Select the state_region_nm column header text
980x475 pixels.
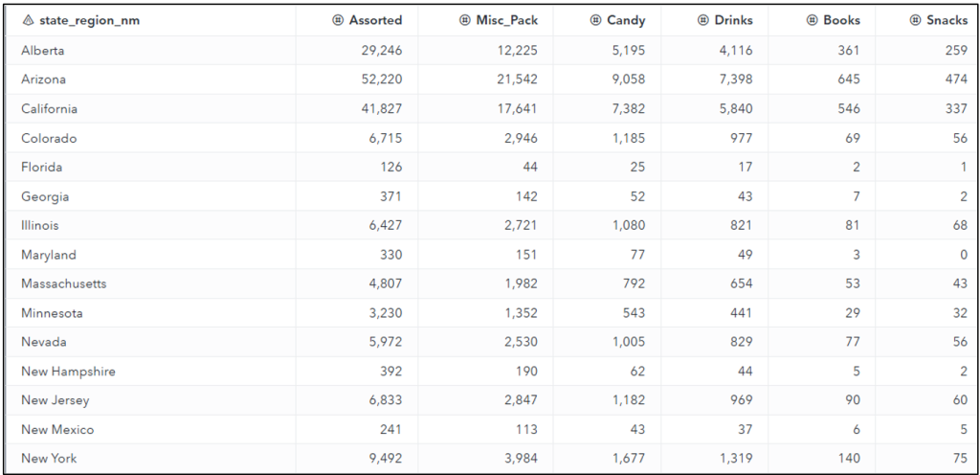(x=89, y=21)
